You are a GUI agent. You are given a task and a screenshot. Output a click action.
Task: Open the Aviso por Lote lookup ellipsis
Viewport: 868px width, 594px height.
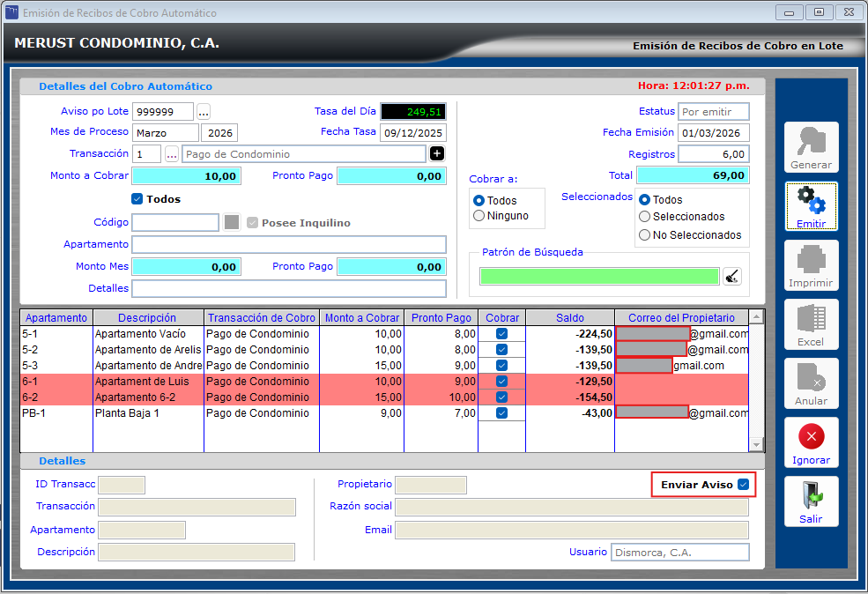click(x=204, y=112)
